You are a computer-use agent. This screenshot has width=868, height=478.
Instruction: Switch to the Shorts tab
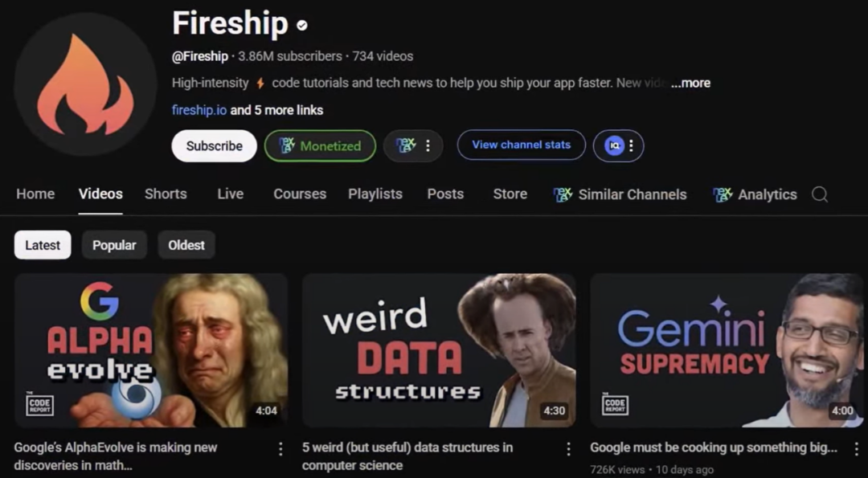(166, 194)
